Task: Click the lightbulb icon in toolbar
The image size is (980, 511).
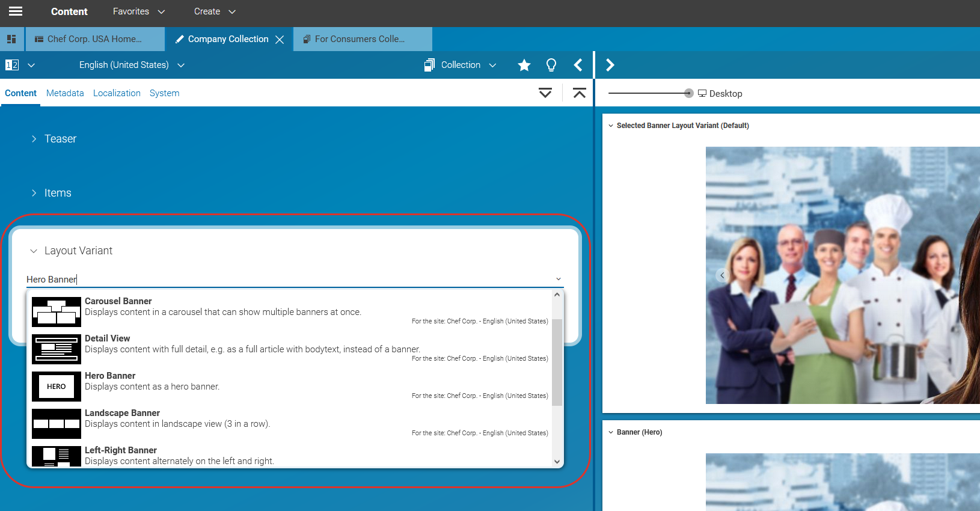Action: [551, 65]
